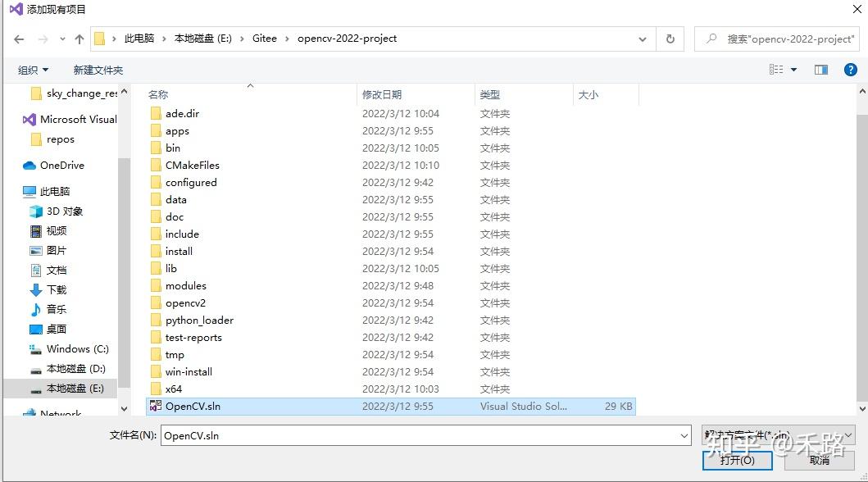Open the 组织 dropdown menu
This screenshot has height=482, width=868.
point(32,69)
